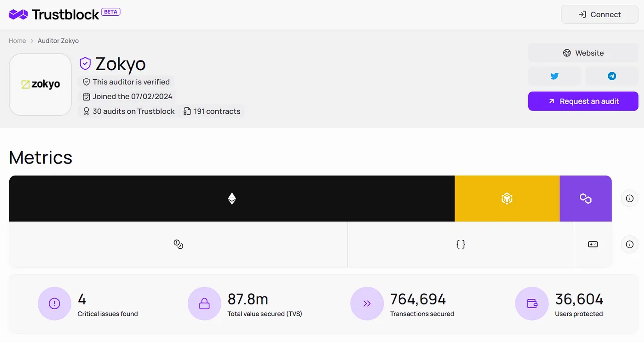Click the Connect button
644x343 pixels.
tap(599, 14)
